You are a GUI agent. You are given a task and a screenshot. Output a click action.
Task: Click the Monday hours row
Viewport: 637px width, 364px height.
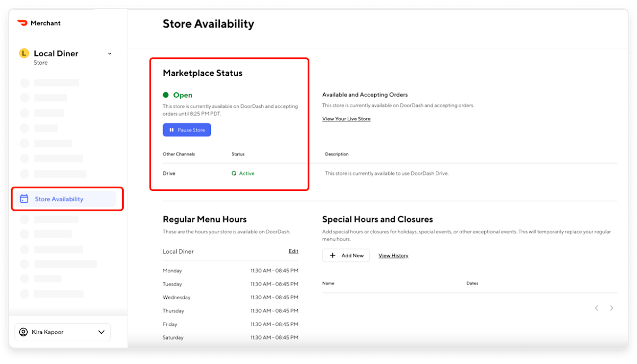(x=230, y=271)
